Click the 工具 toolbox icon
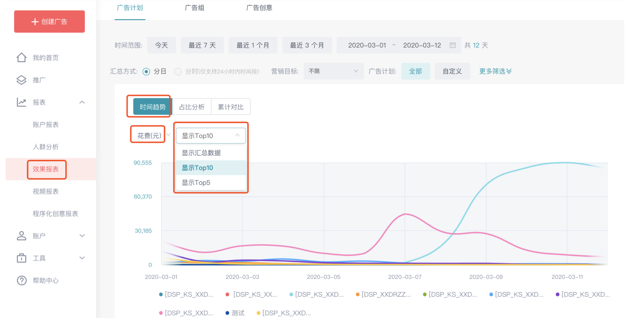 coord(21,258)
